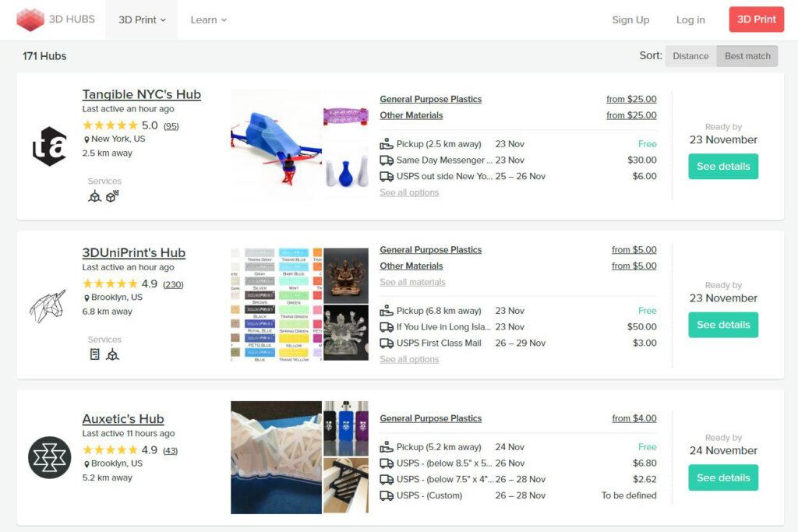Click document service icon under 3DUniPrint's Hub
This screenshot has height=532, width=798.
[94, 354]
